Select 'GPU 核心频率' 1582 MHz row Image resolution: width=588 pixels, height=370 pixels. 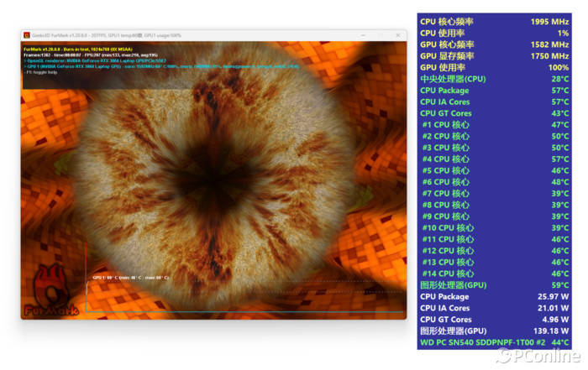tap(494, 44)
